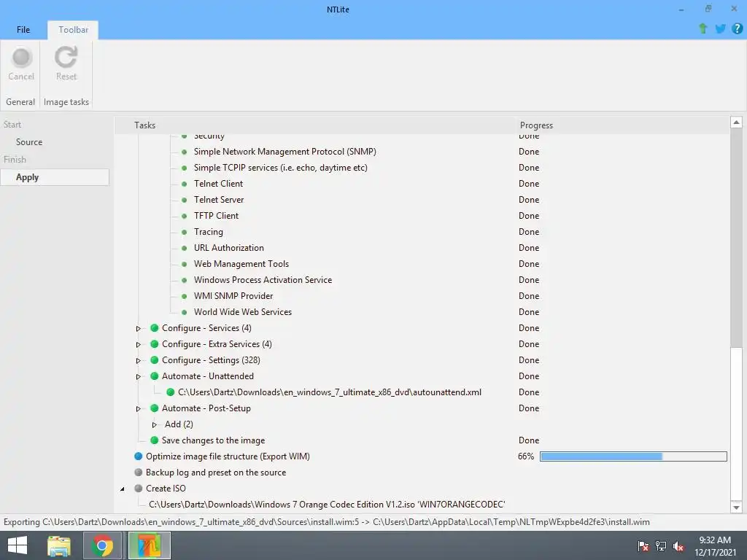Switch to the Toolbar tab
This screenshot has width=747, height=560.
74,29
